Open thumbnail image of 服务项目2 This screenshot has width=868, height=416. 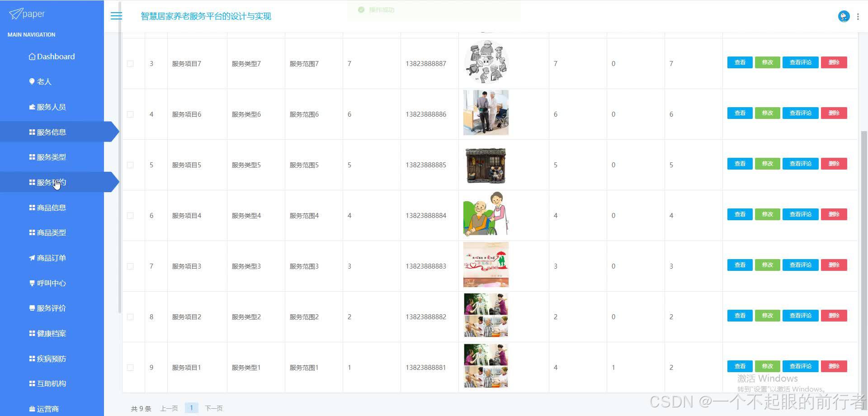click(486, 315)
